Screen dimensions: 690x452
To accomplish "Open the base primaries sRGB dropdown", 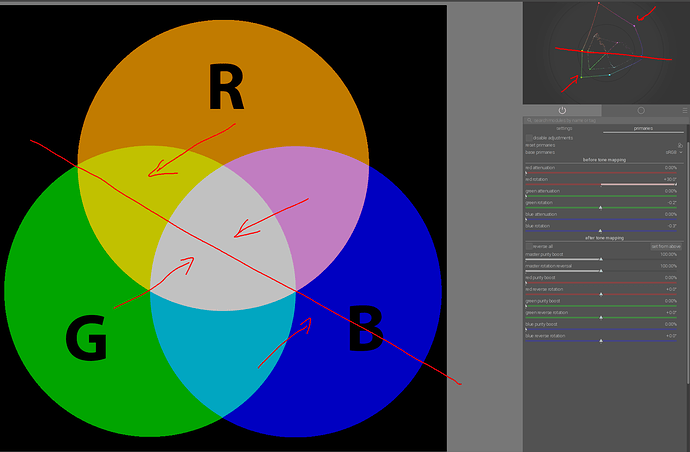I will click(674, 152).
